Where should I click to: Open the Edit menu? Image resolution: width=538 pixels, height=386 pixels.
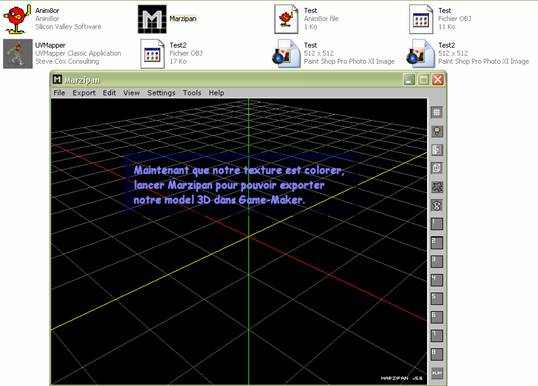[x=109, y=93]
